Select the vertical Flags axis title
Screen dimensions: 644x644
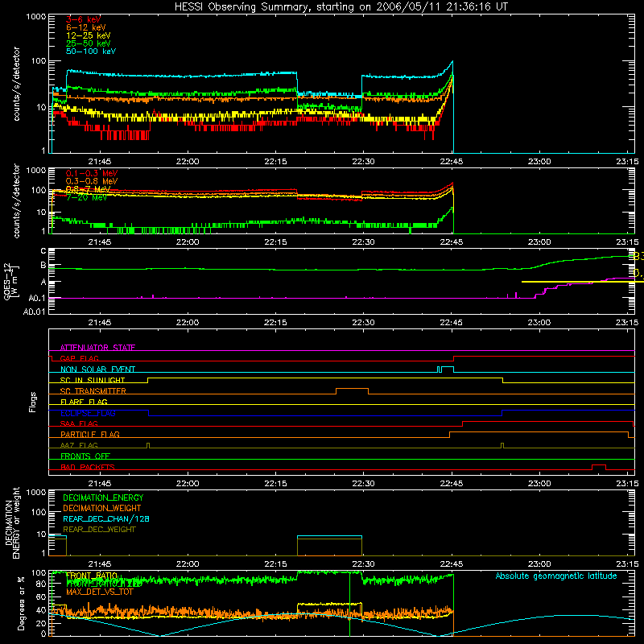point(33,402)
